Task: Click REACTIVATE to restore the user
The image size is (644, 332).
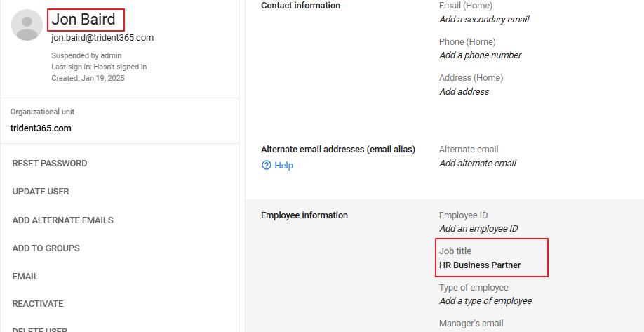Action: (x=38, y=304)
